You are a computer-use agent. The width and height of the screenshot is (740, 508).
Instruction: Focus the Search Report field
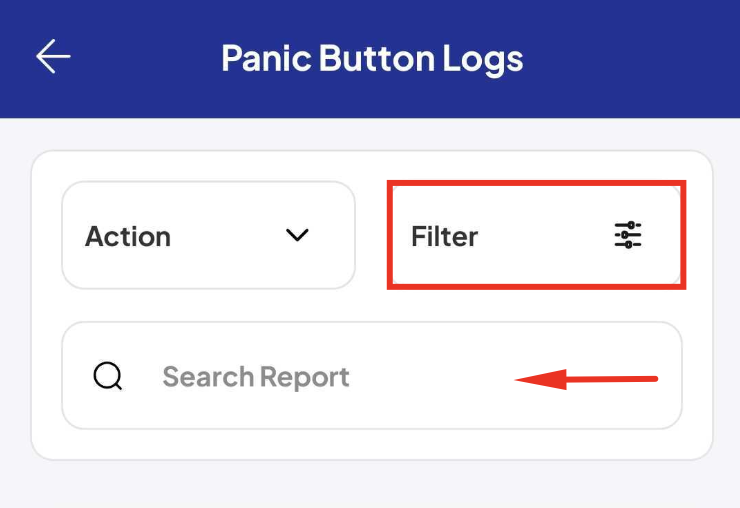(372, 376)
